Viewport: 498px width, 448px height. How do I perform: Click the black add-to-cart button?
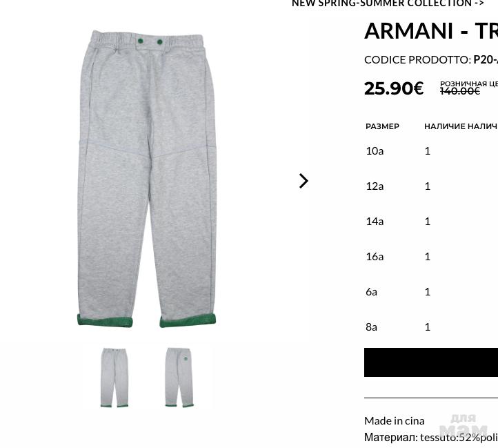click(431, 362)
